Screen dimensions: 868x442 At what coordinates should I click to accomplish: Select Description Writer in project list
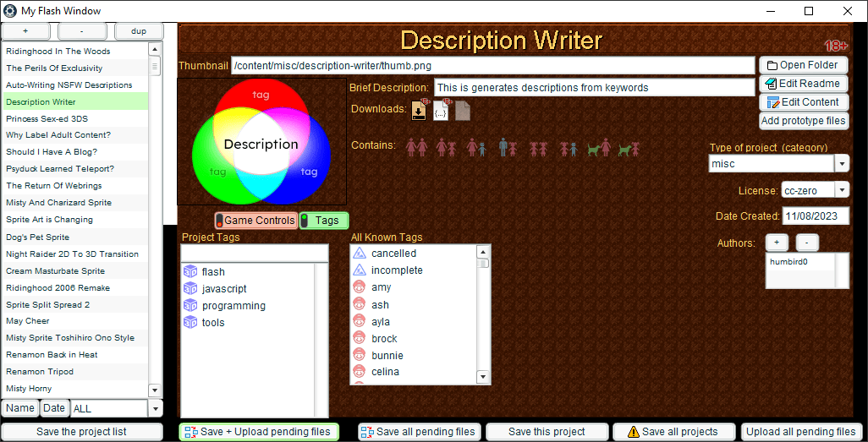click(x=75, y=101)
